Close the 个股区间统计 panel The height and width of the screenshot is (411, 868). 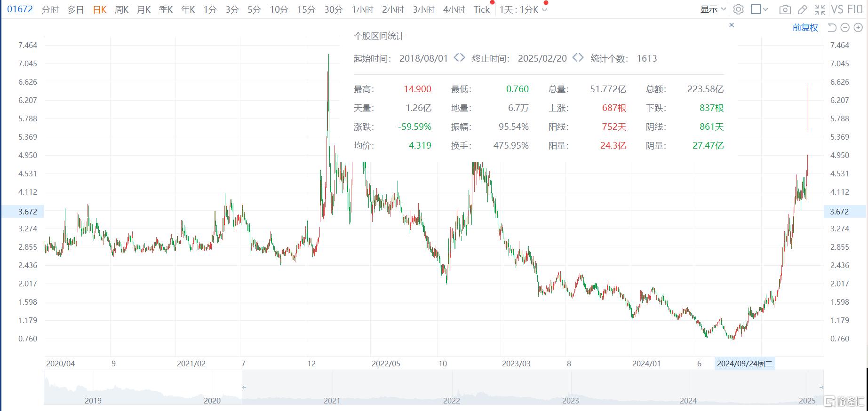732,25
